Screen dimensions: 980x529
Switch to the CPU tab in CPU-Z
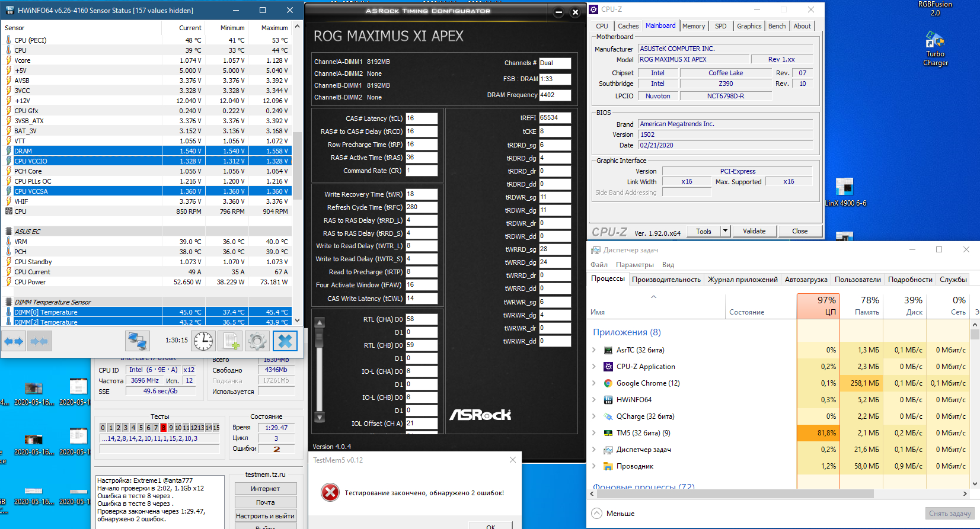click(x=602, y=26)
